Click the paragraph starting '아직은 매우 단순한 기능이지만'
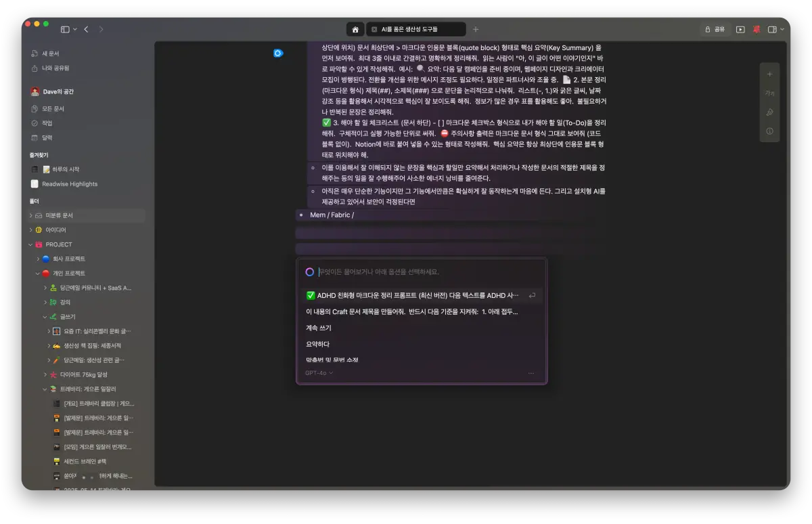The width and height of the screenshot is (812, 524). pyautogui.click(x=464, y=196)
